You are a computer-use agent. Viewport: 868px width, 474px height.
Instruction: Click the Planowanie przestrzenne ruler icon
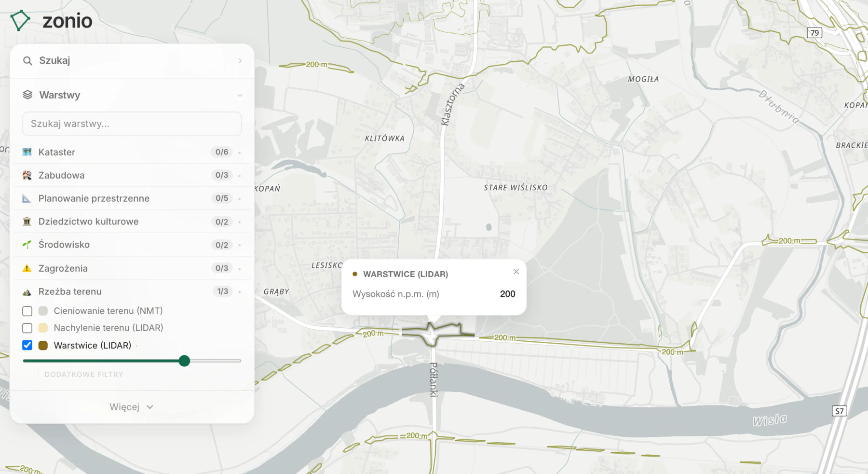pos(27,198)
